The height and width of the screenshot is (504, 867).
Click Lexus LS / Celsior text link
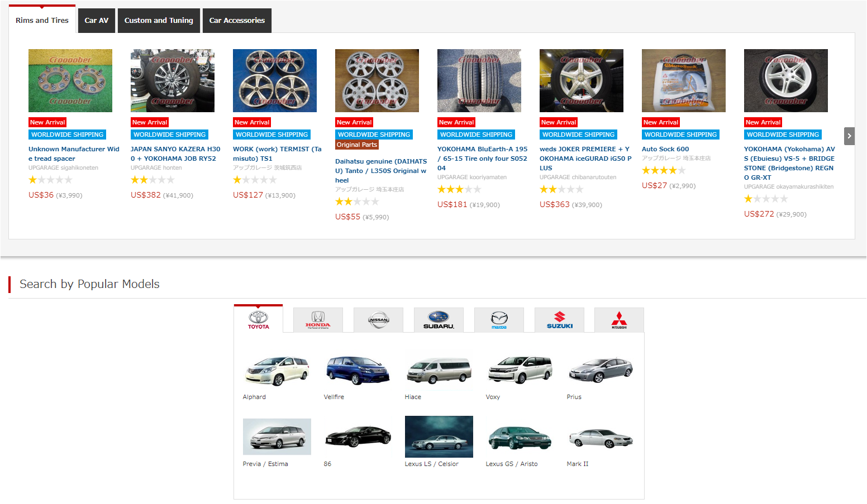pyautogui.click(x=431, y=464)
